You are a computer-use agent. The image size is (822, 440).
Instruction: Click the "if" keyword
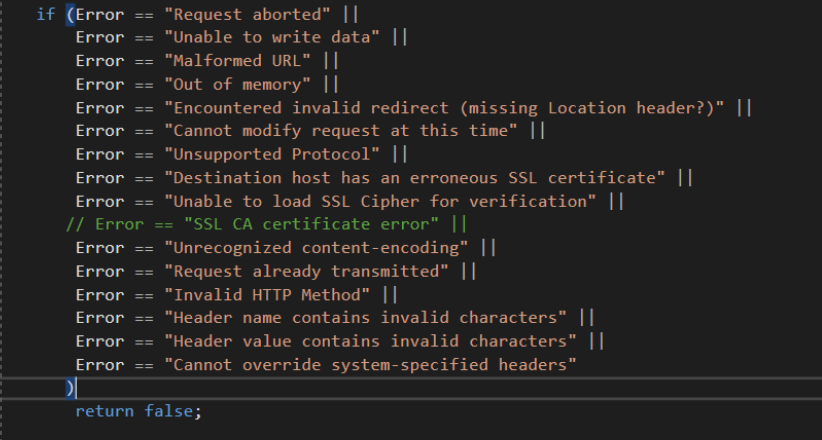point(45,14)
